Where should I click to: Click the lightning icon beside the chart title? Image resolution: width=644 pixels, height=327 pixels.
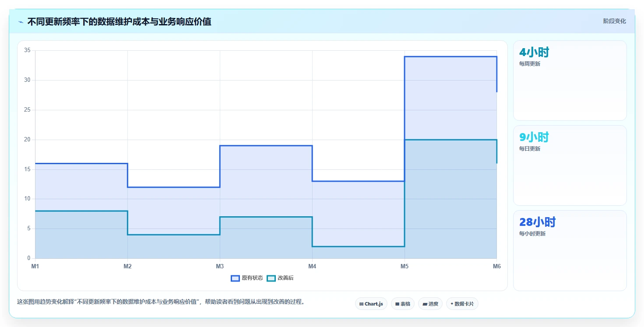point(21,22)
